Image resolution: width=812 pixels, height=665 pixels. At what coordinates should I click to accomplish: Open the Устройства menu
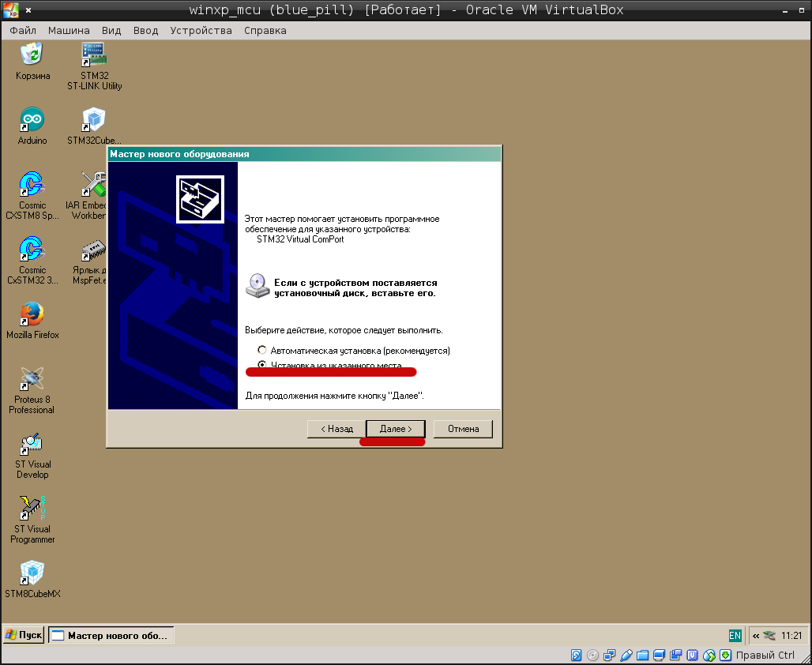pyautogui.click(x=201, y=31)
